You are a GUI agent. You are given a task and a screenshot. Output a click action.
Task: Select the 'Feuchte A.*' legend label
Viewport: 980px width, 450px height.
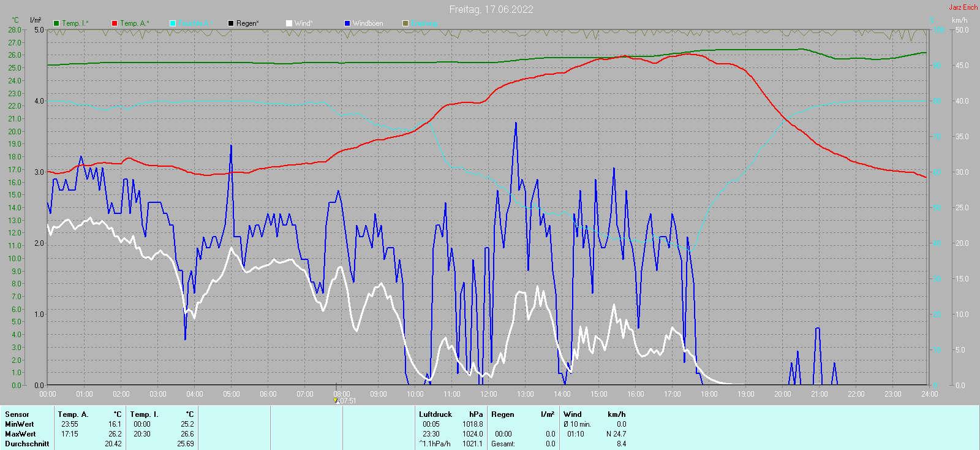196,23
